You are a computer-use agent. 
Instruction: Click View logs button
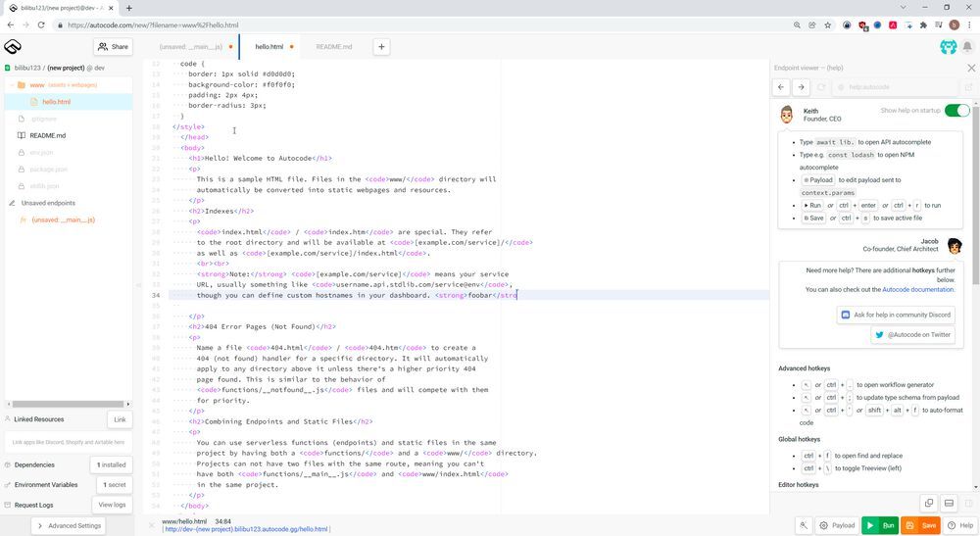[112, 505]
